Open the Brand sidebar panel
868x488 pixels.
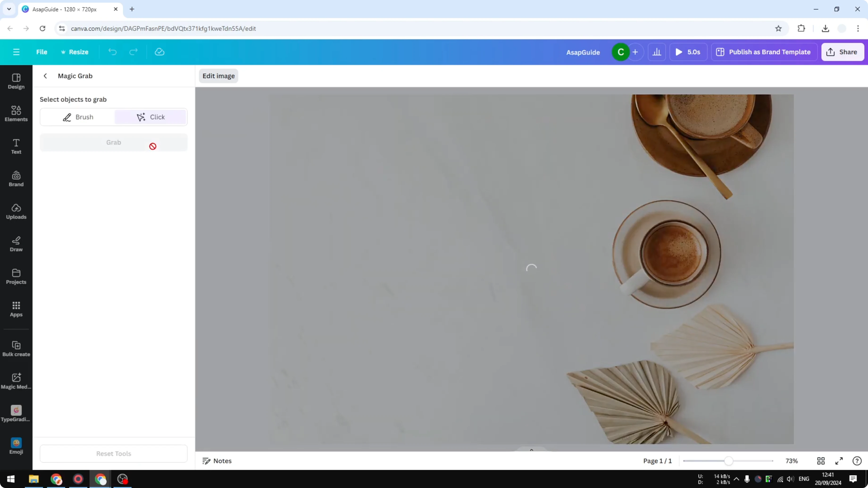pos(16,179)
